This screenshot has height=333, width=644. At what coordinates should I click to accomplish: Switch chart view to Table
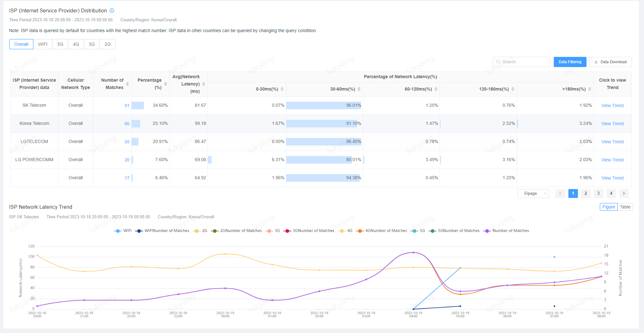click(625, 207)
